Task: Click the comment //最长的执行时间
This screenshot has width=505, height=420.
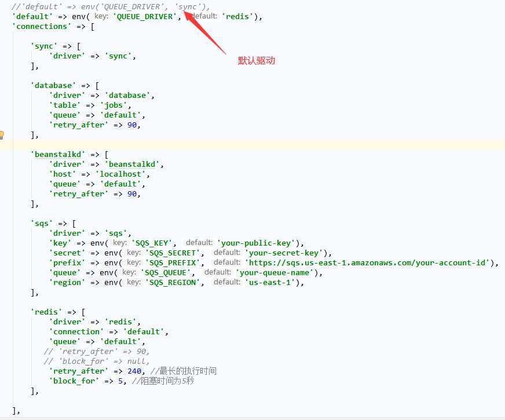Action: pyautogui.click(x=183, y=371)
